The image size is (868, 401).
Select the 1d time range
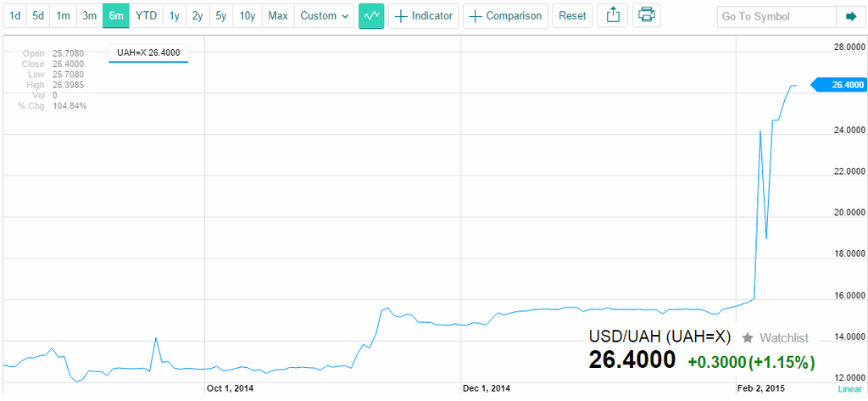(x=15, y=16)
